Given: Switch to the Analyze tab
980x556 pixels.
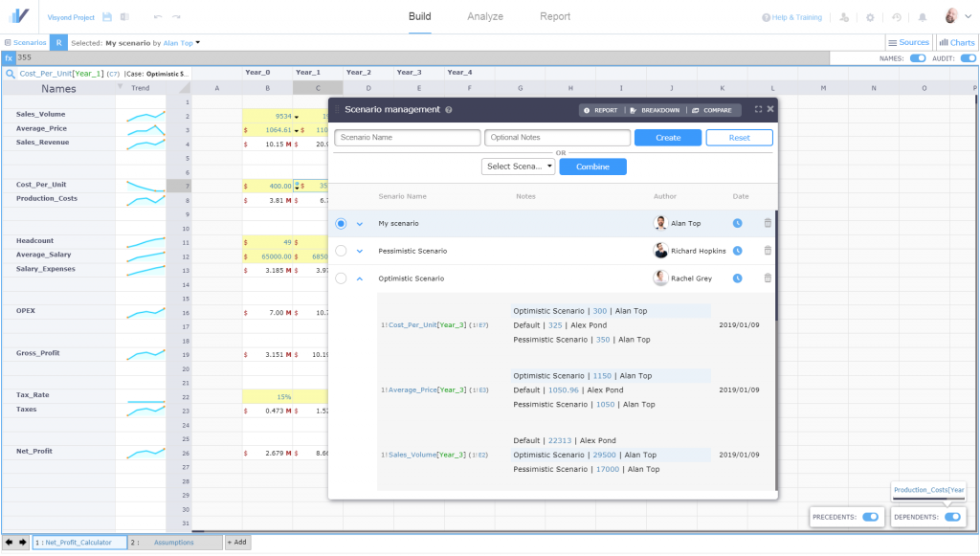Looking at the screenshot, I should pyautogui.click(x=485, y=16).
